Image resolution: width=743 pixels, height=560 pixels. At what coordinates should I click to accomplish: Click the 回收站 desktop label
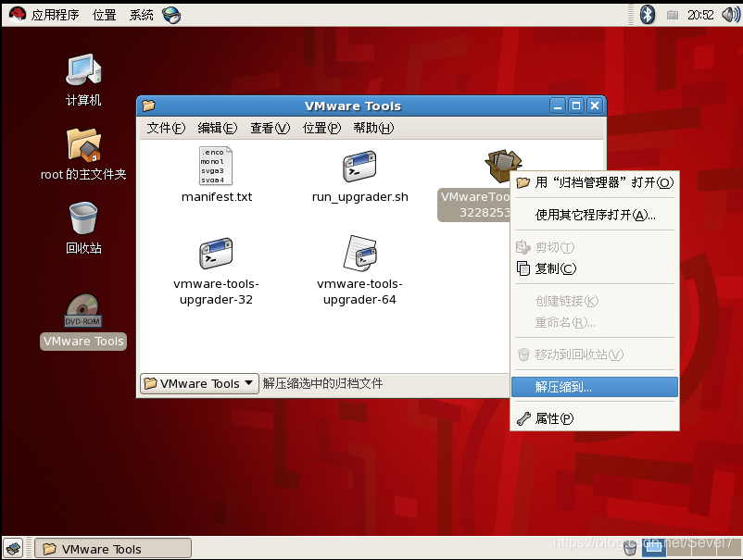pyautogui.click(x=83, y=248)
